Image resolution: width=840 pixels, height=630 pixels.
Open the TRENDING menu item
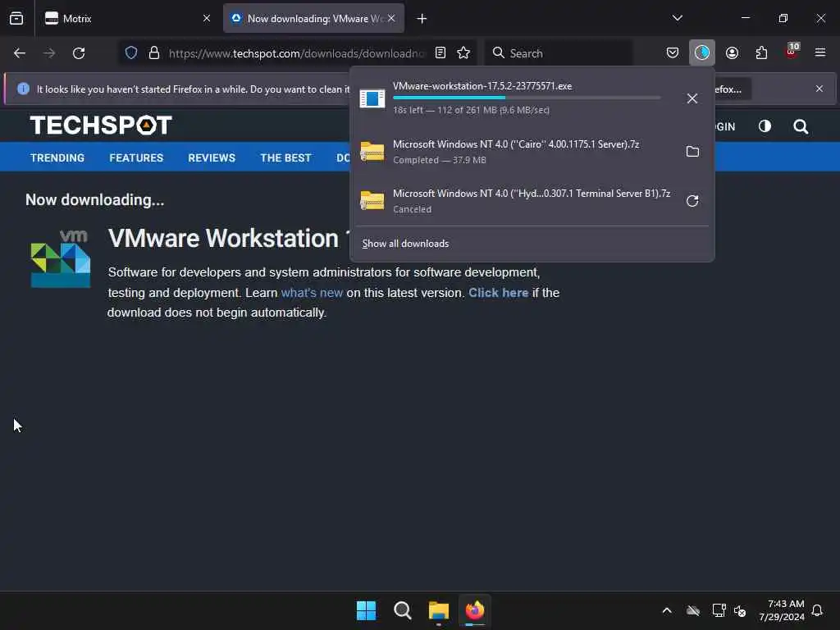point(57,158)
